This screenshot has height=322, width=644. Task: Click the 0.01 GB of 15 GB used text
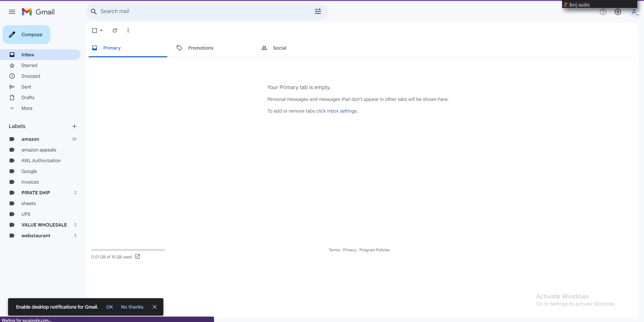click(x=111, y=257)
